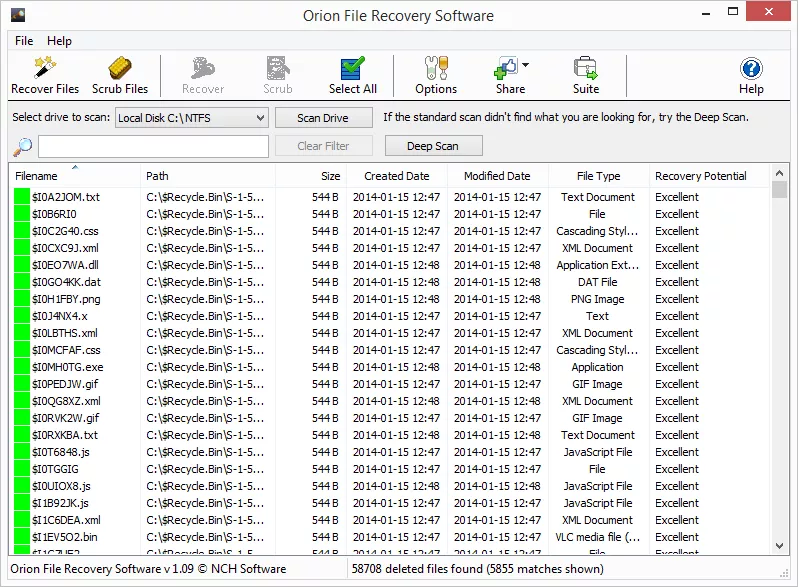Click the filter search text field
Viewport: 798px width, 587px height.
(153, 147)
